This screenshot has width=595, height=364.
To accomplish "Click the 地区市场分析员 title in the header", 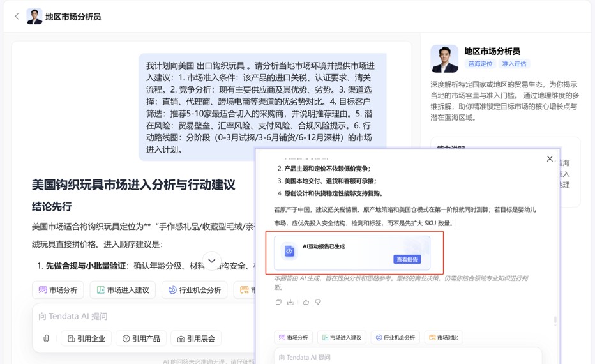I will 73,17.
